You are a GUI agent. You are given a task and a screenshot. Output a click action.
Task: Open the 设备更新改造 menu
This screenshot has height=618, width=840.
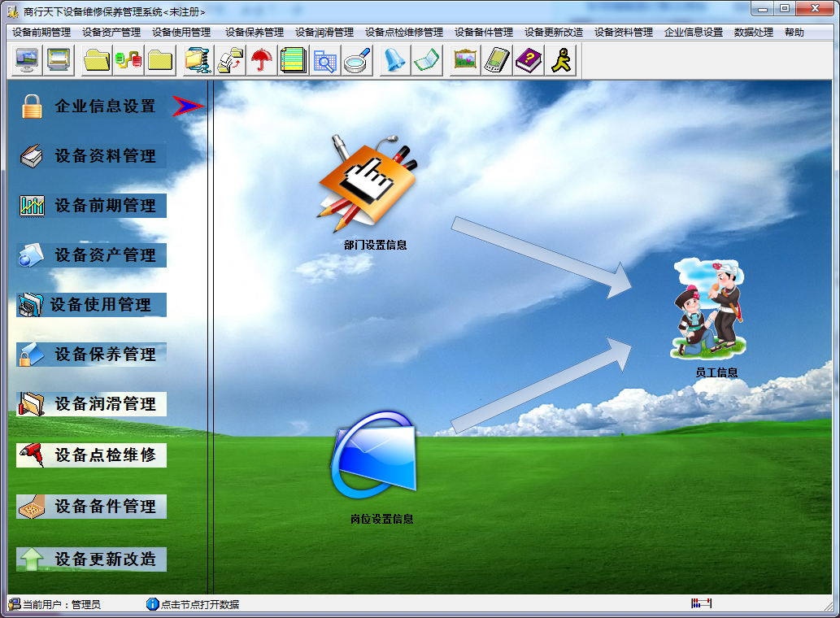(x=554, y=33)
